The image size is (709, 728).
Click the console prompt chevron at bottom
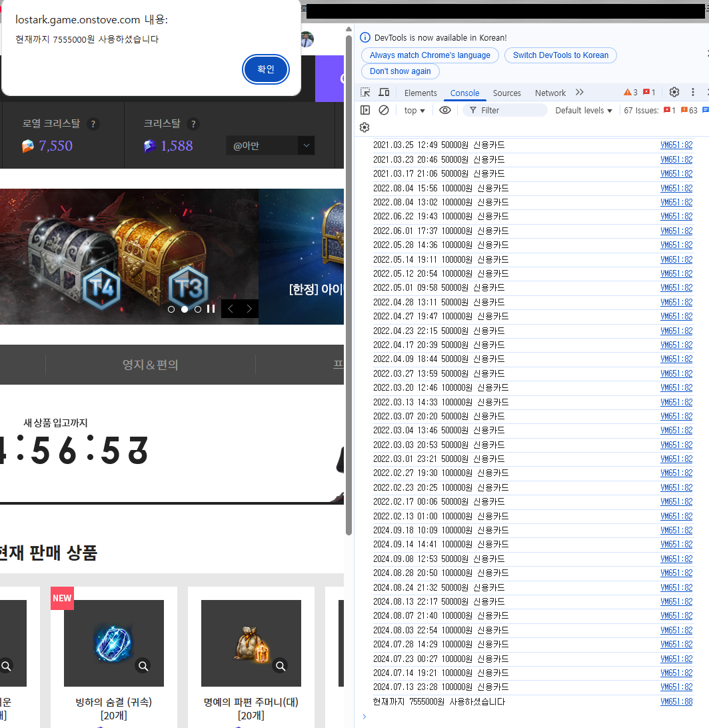coord(364,717)
